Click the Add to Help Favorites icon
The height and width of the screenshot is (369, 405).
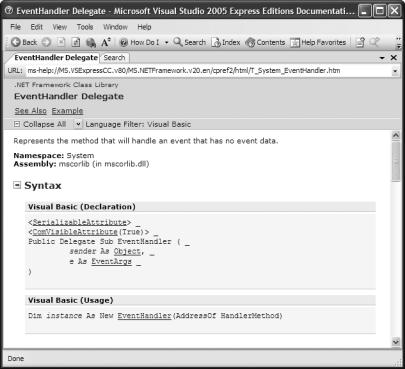(x=360, y=42)
